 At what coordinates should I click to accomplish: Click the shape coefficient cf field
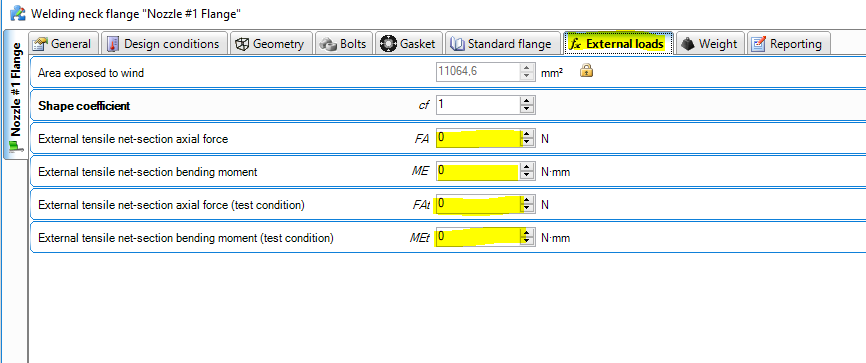(x=479, y=105)
